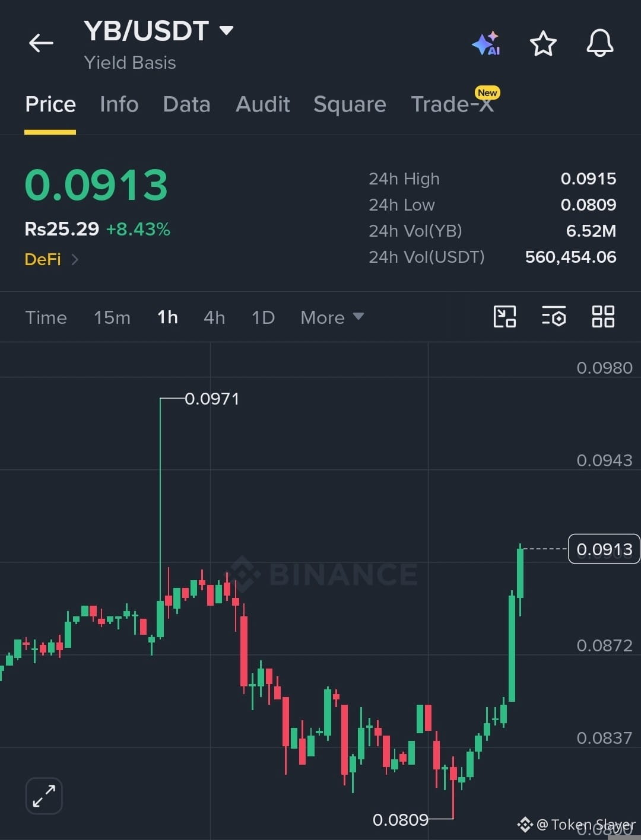Open price alert bell icon
The height and width of the screenshot is (840, 641).
(x=600, y=43)
